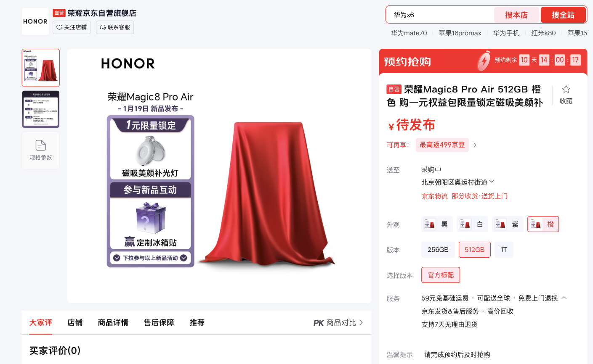
Task: Open the 规格参数 document icon
Action: [x=41, y=145]
